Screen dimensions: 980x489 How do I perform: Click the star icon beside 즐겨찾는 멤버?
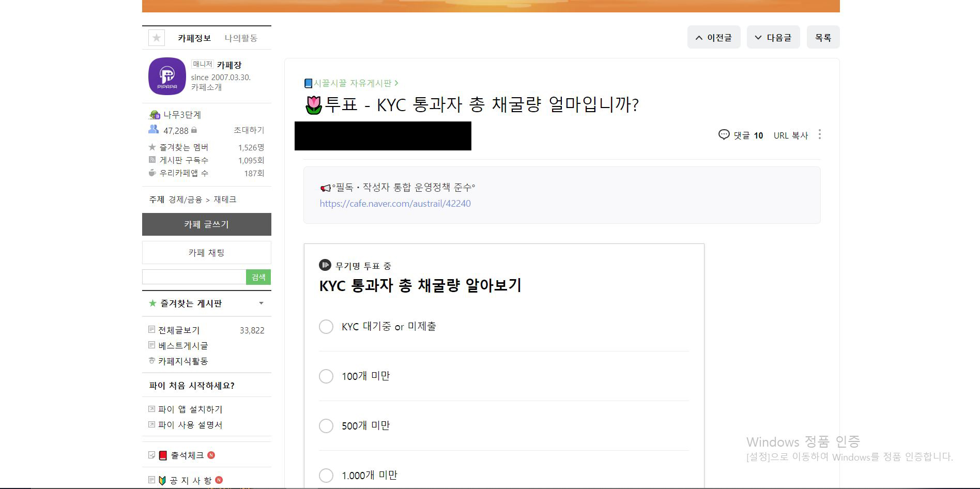tap(152, 147)
